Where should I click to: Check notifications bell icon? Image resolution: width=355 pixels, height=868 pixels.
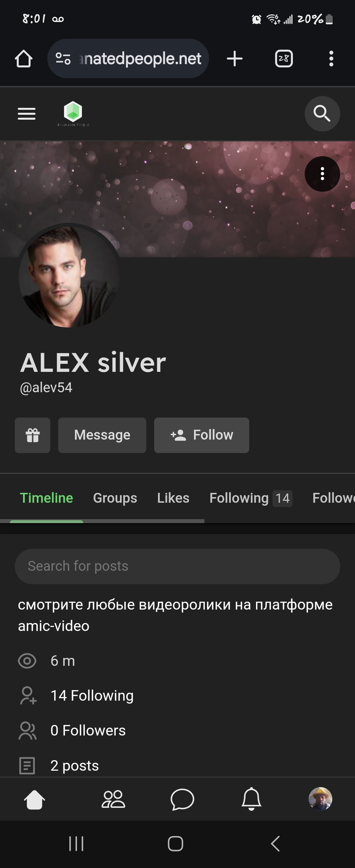tap(251, 799)
